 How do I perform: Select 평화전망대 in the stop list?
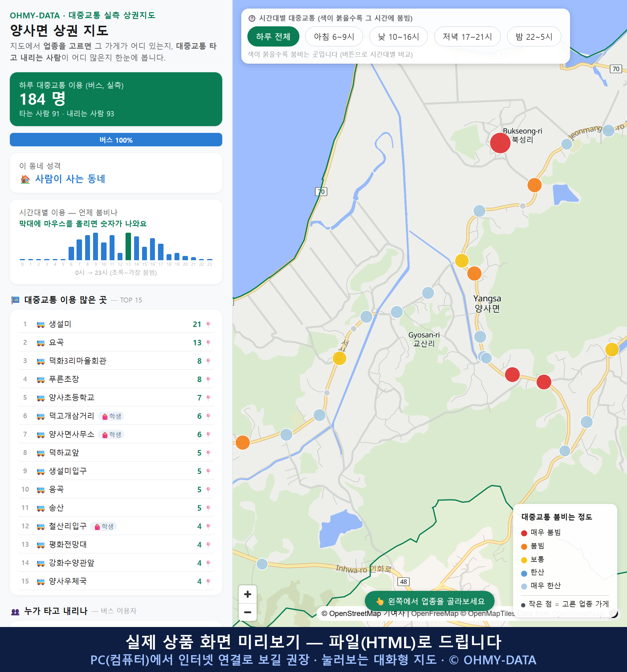coord(116,545)
